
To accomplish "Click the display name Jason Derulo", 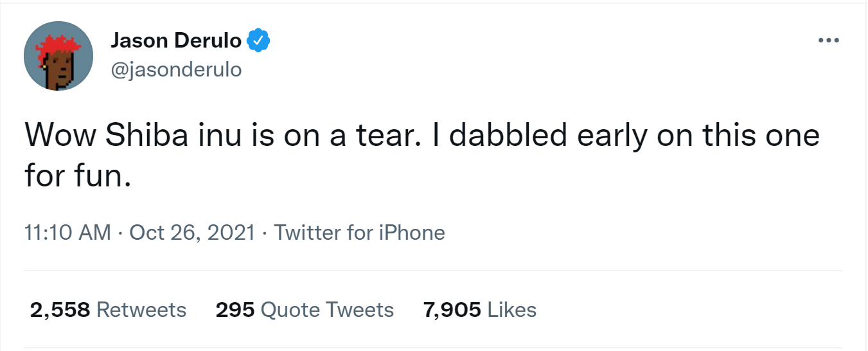I will coord(176,41).
